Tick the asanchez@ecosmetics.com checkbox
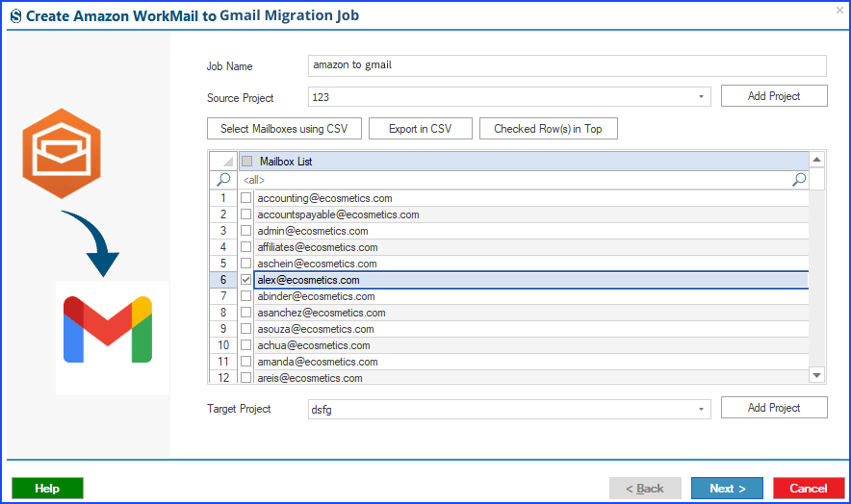Screen dimensions: 851x504 point(245,313)
